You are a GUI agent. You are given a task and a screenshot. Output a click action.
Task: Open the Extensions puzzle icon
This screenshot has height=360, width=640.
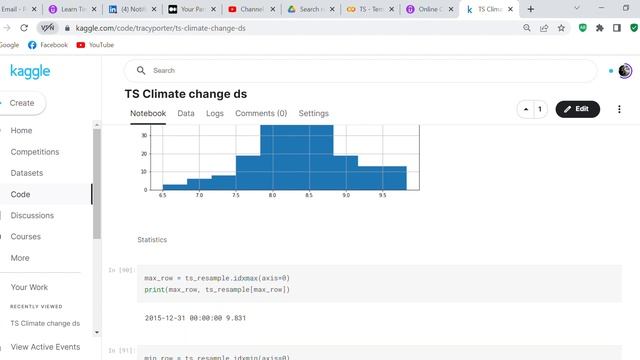(x=600, y=28)
